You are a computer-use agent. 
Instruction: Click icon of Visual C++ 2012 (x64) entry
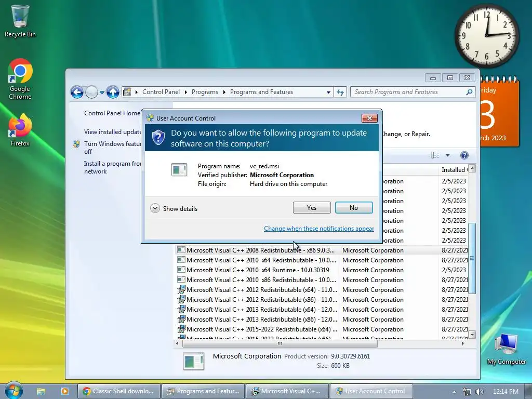click(181, 289)
